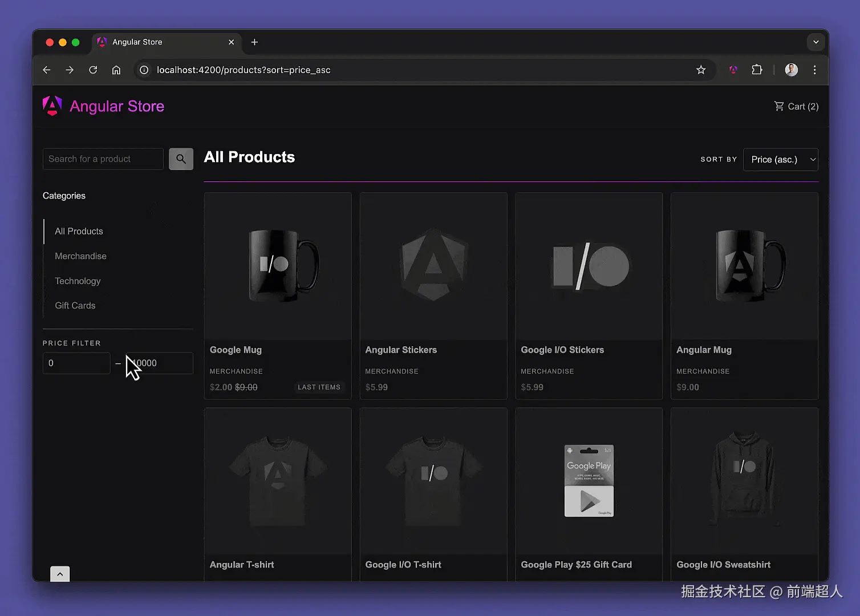Image resolution: width=860 pixels, height=616 pixels.
Task: Focus the Search for a product field
Action: click(103, 159)
